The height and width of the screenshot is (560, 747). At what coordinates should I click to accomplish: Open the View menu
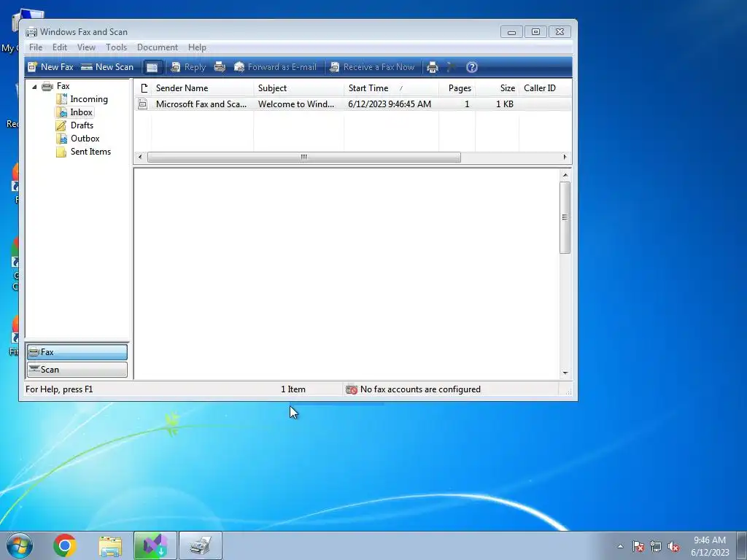[x=86, y=47]
